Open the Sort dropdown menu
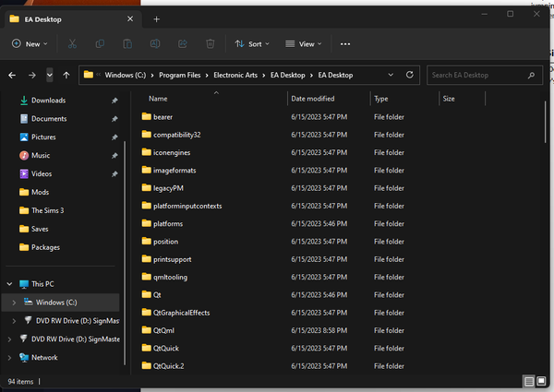The height and width of the screenshot is (392, 554). pyautogui.click(x=252, y=43)
